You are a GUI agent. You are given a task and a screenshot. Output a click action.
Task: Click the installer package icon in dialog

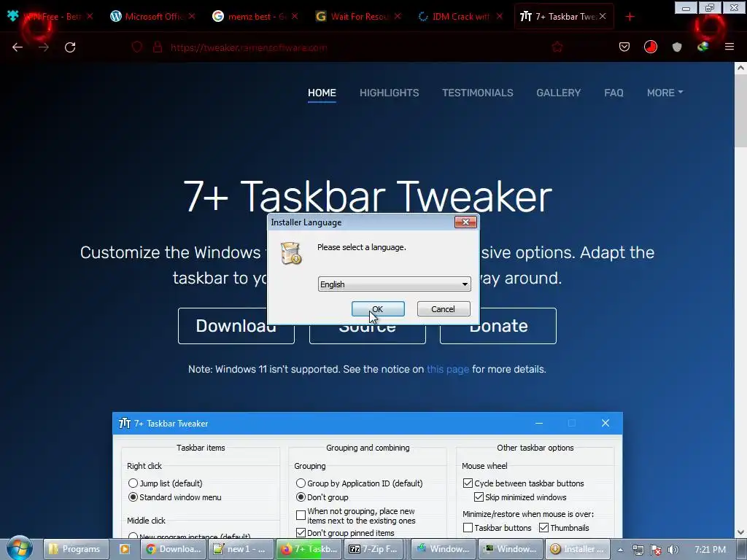click(x=290, y=253)
